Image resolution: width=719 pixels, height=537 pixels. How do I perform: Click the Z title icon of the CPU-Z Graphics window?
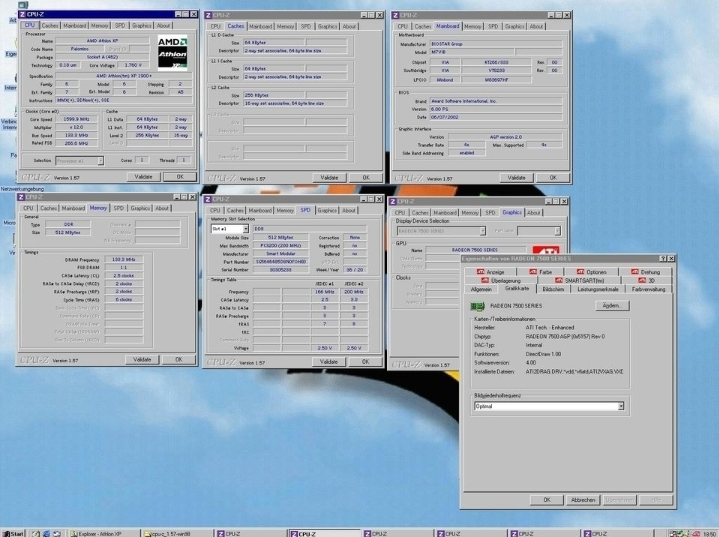point(393,201)
